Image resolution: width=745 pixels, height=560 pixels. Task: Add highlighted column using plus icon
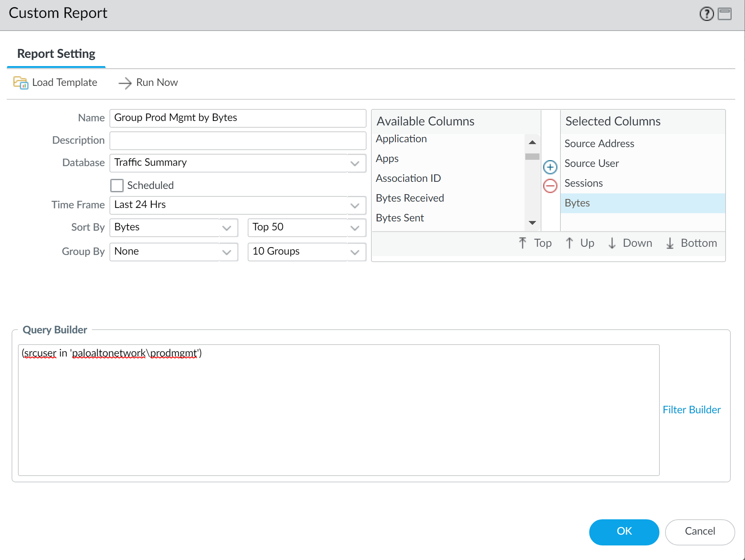[550, 167]
